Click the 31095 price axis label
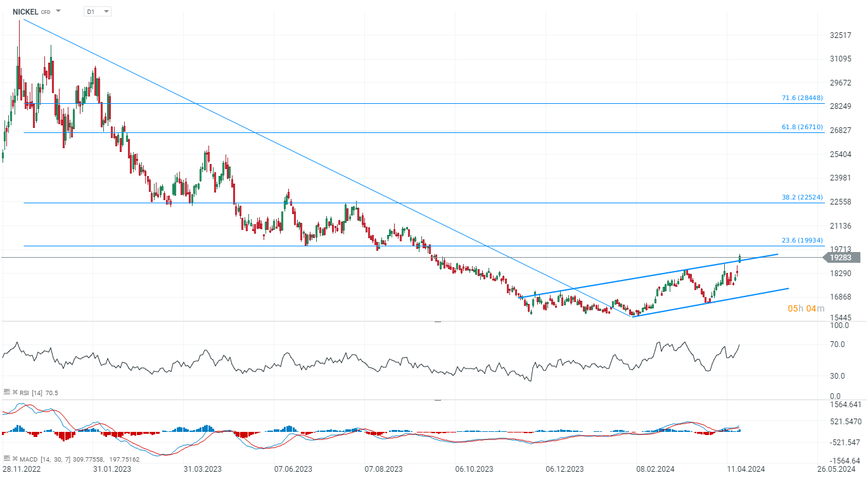868x480 pixels. [x=841, y=59]
